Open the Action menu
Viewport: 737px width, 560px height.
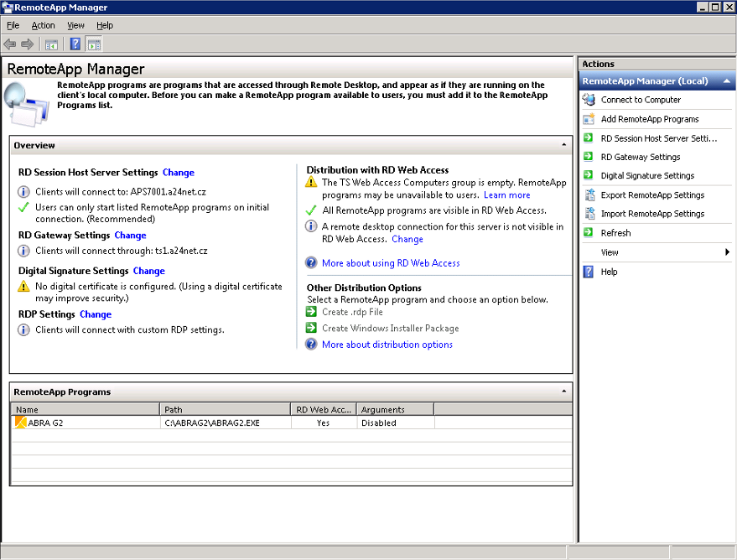pos(43,26)
